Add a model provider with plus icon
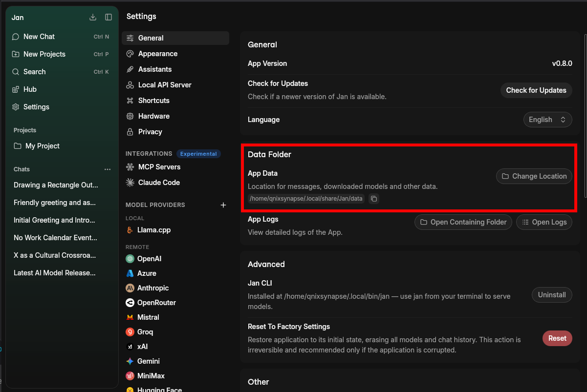587x392 pixels. [x=223, y=205]
